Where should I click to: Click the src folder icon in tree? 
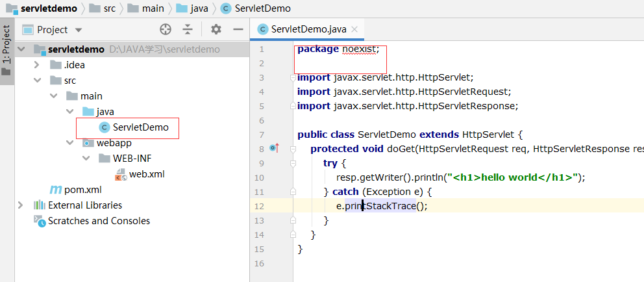(56, 81)
